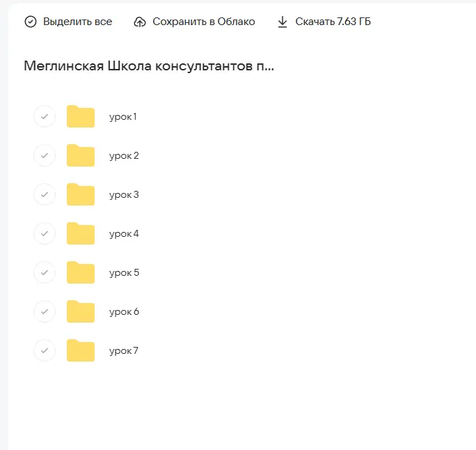Check the урок 5 selection circle
Image resolution: width=476 pixels, height=450 pixels.
coord(45,272)
